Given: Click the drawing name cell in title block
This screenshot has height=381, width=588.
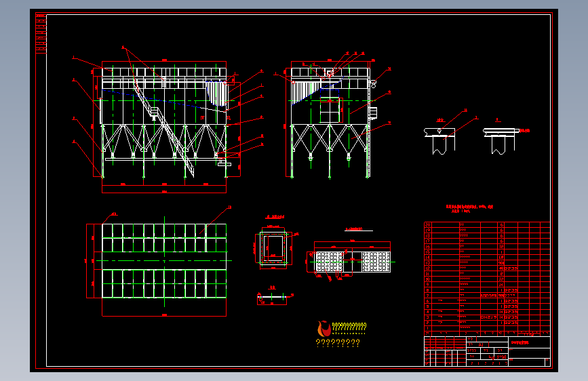Looking at the screenshot, I should click(529, 342).
